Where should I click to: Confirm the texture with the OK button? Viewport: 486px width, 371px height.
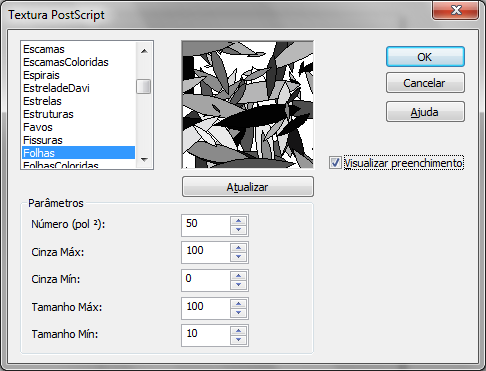tap(425, 57)
